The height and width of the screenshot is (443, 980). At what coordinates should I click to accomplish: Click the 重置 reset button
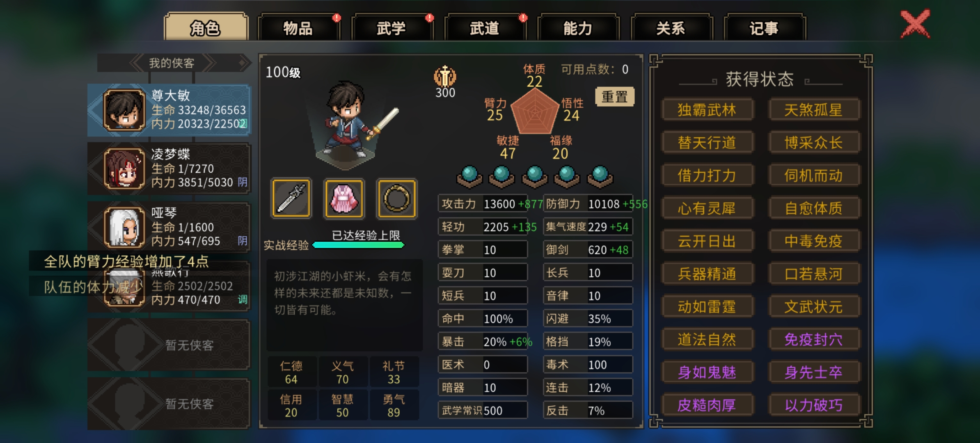pyautogui.click(x=614, y=97)
